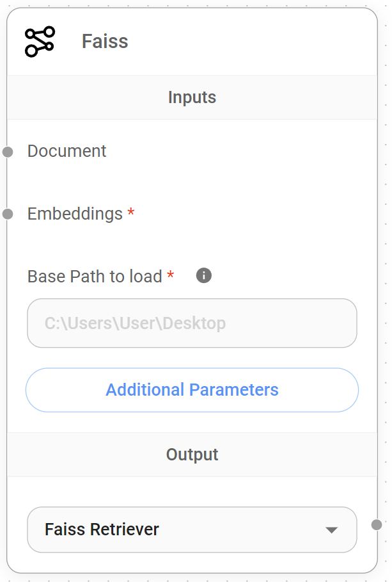Screen dimensions: 392x582
Task: Click the empty header area right of Faiss title
Action: [x=256, y=42]
